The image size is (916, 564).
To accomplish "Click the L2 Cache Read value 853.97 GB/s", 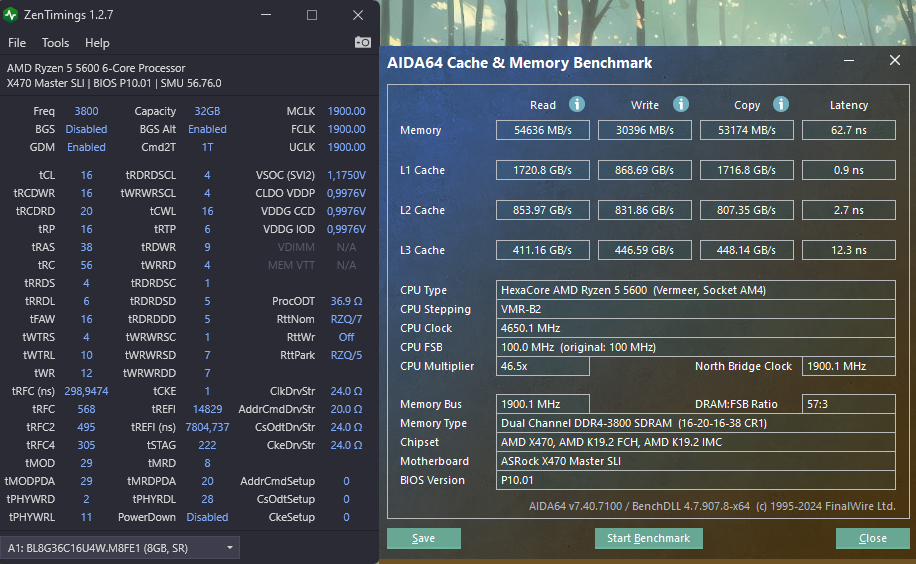I will click(543, 210).
